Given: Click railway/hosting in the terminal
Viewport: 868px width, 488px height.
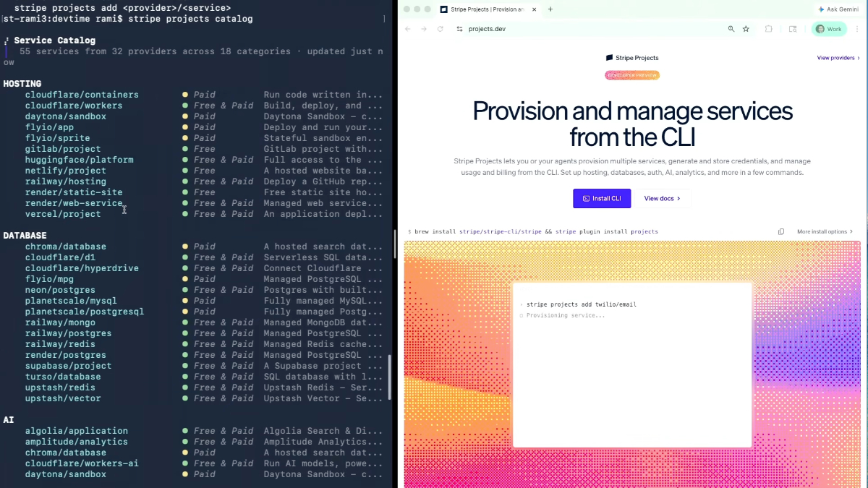Looking at the screenshot, I should [x=66, y=181].
